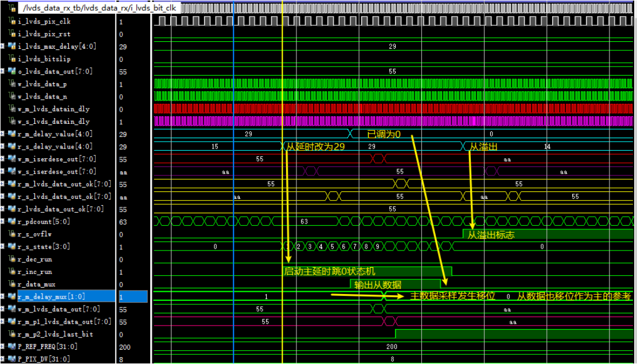
Task: Expand the r_m_delay_value[4:0] bus
Action: point(3,134)
